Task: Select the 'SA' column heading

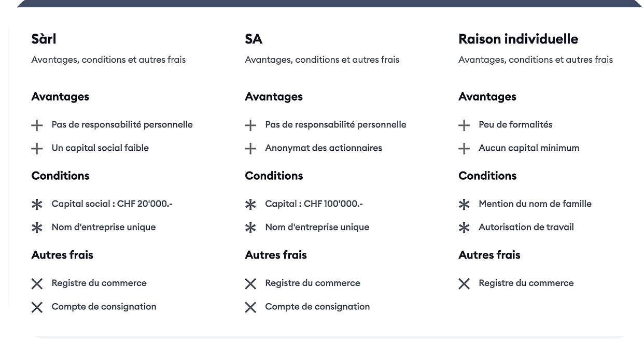Action: (x=254, y=39)
